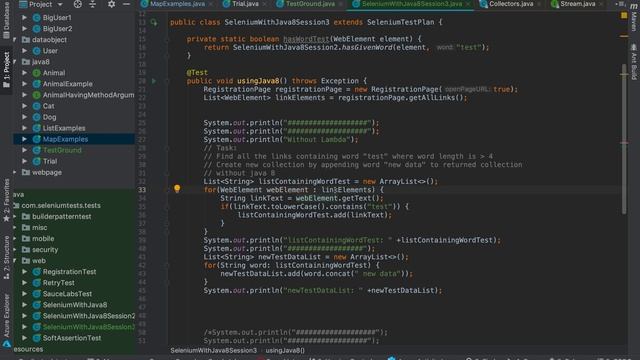The height and width of the screenshot is (360, 640).
Task: Click the fold marker beside usingJava8 method
Action: click(x=167, y=81)
